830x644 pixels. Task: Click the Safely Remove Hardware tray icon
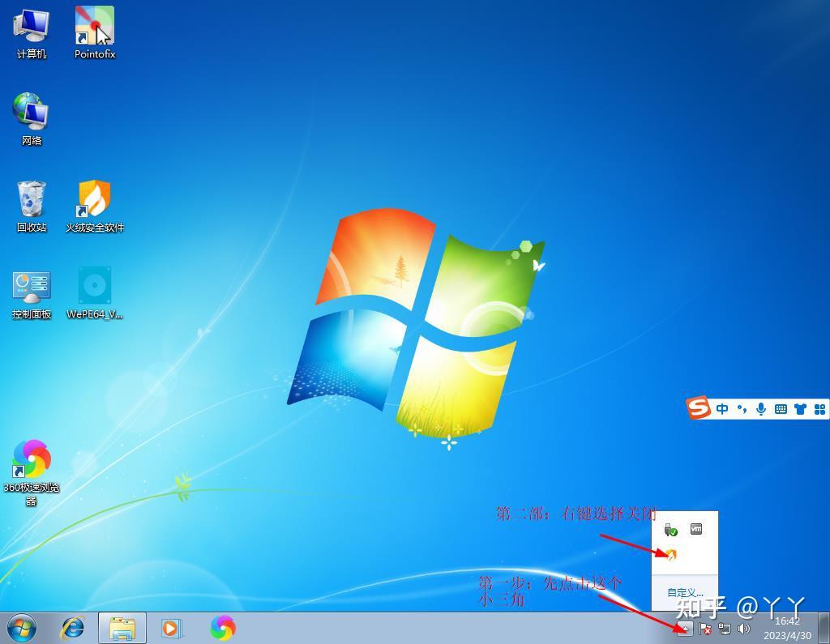[x=670, y=529]
